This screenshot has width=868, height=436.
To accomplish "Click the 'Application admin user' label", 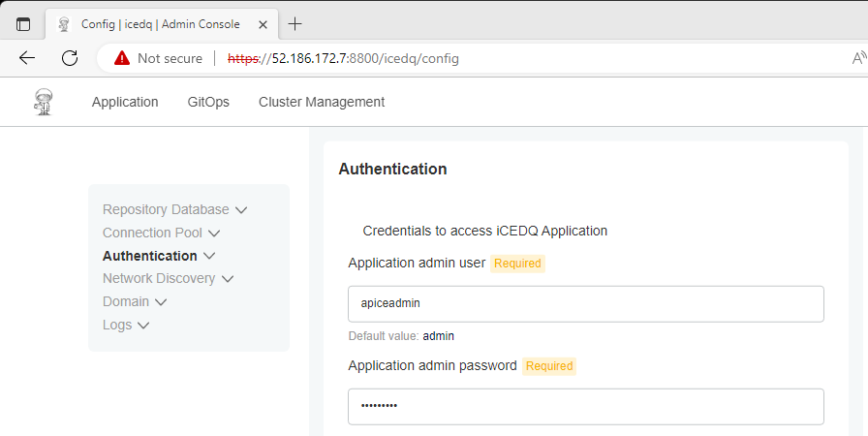I will click(x=417, y=263).
